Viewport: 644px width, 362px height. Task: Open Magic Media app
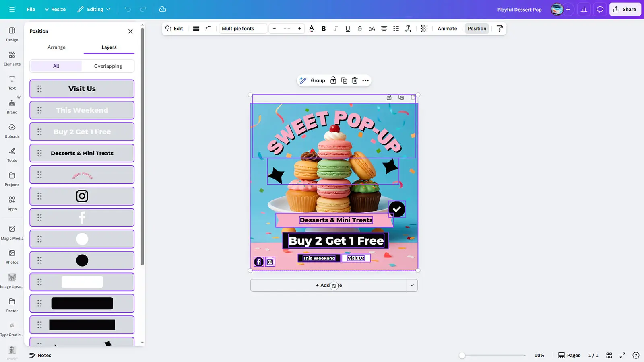[x=12, y=232]
